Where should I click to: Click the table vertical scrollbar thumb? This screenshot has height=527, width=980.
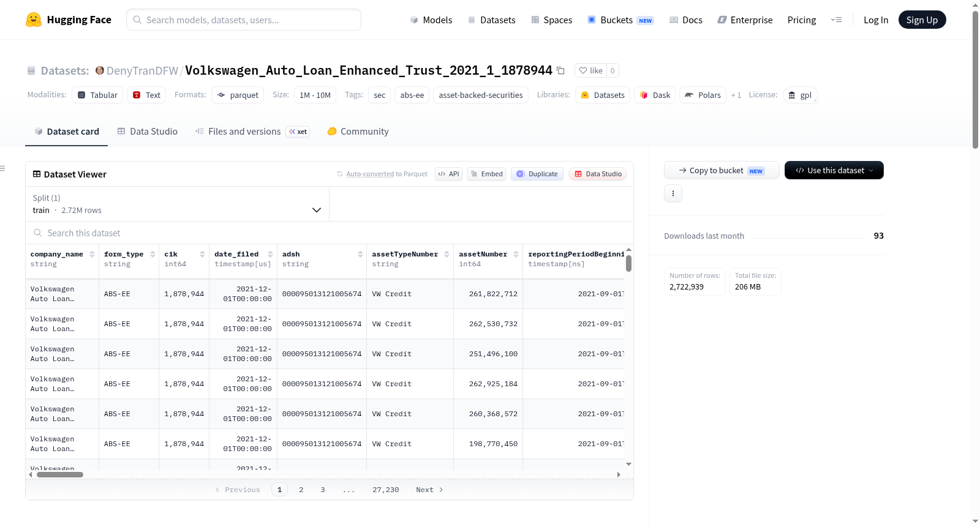tap(628, 263)
